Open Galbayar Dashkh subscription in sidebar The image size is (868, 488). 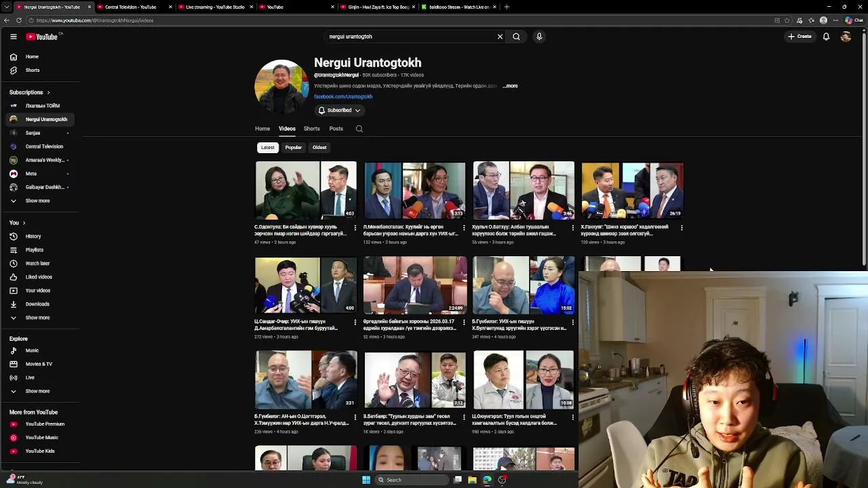coord(41,187)
